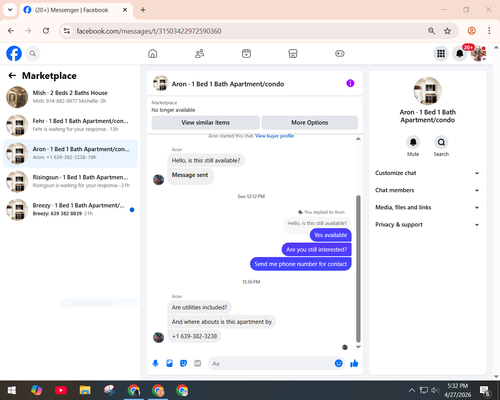Go back with the Marketplace back arrow
Image resolution: width=500 pixels, height=400 pixels.
click(x=12, y=76)
